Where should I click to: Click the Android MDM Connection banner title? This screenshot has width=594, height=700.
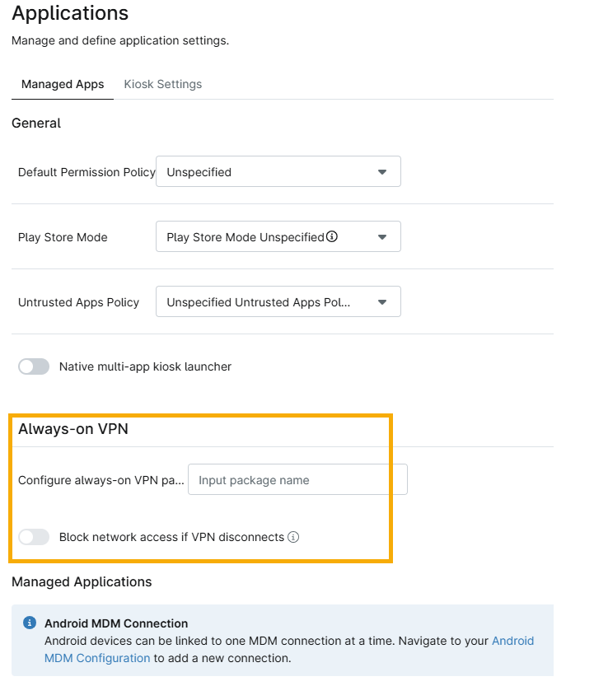click(x=116, y=623)
